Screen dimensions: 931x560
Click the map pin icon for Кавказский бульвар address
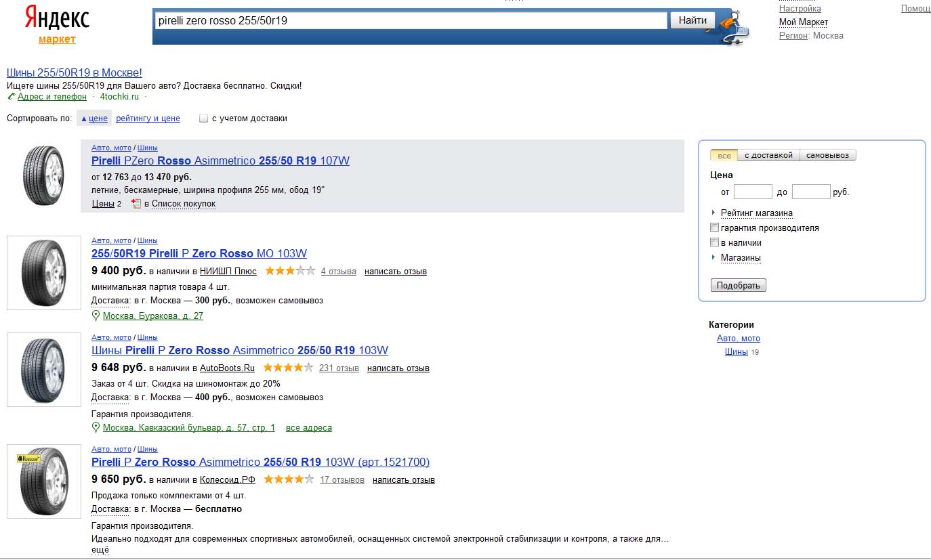coord(96,427)
